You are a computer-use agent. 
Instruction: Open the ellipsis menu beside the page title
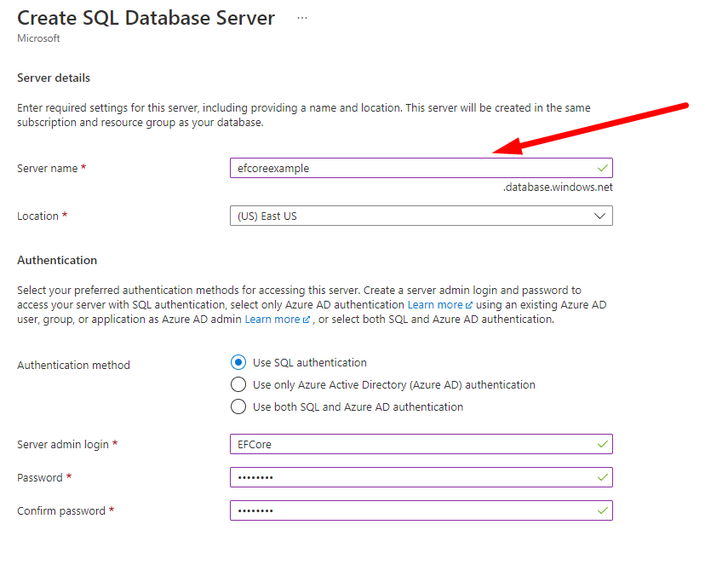302,18
